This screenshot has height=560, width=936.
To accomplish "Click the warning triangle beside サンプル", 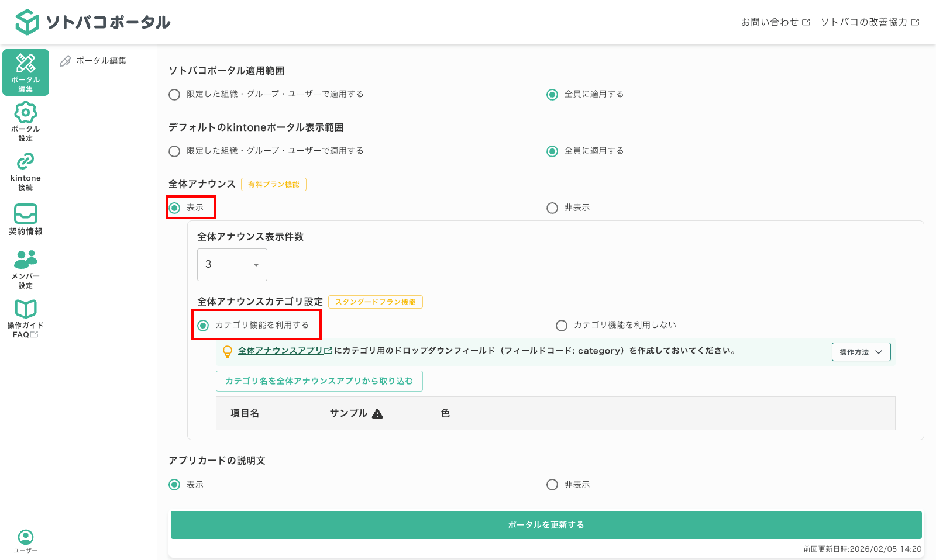I will pyautogui.click(x=378, y=413).
